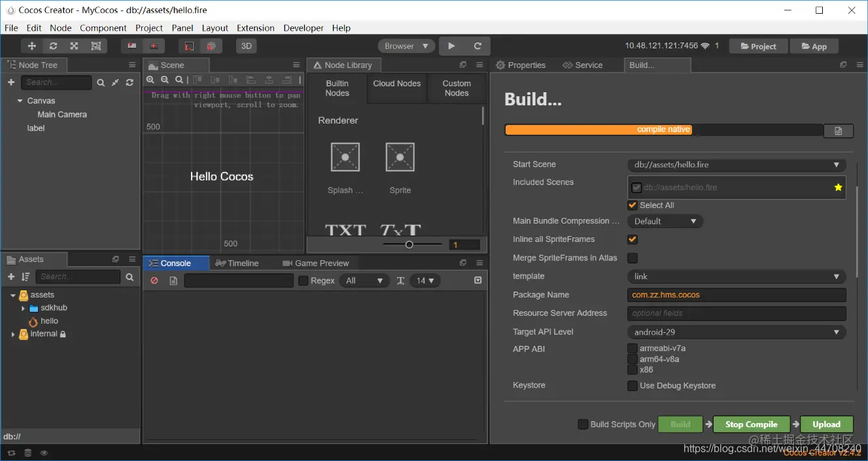Screen dimensions: 868x461
Task: Select the Rotate transform tool
Action: click(x=53, y=46)
